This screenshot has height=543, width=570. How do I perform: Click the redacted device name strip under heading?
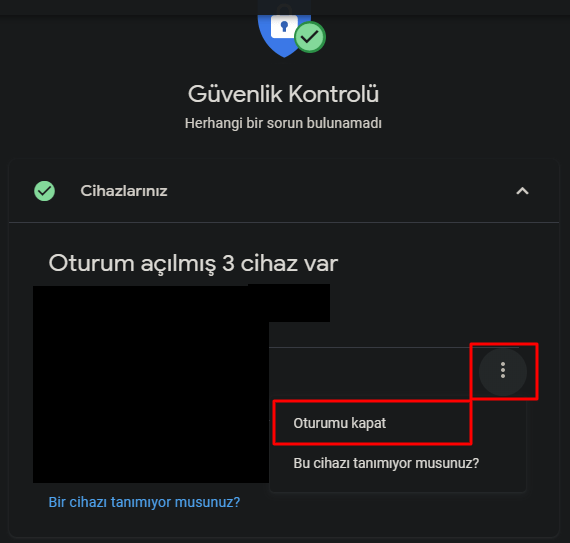pos(289,303)
